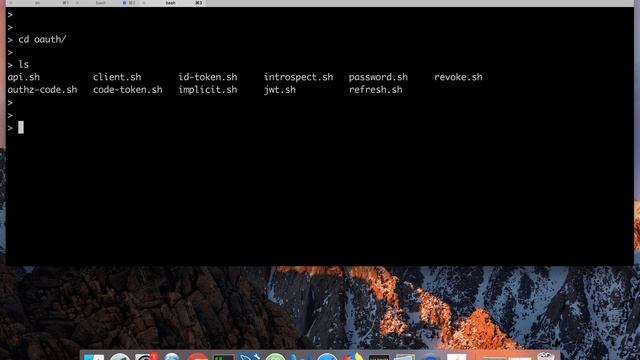Click the api.sh file name
Image resolution: width=640 pixels, height=360 pixels.
tap(24, 77)
